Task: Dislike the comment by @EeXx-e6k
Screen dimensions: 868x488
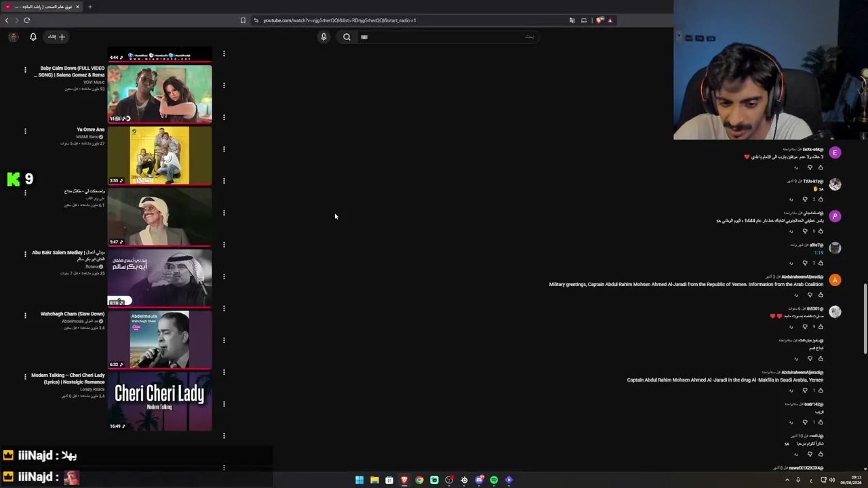Action: (x=810, y=167)
